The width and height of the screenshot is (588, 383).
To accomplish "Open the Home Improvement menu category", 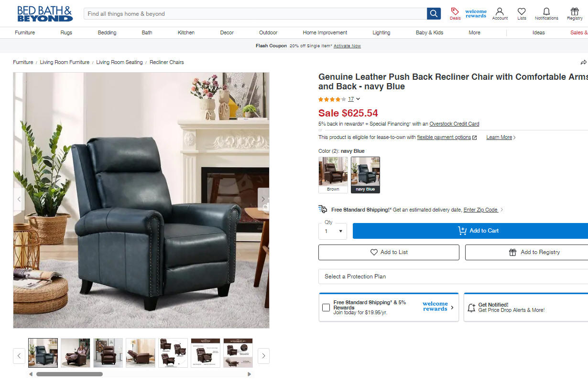I will click(325, 32).
